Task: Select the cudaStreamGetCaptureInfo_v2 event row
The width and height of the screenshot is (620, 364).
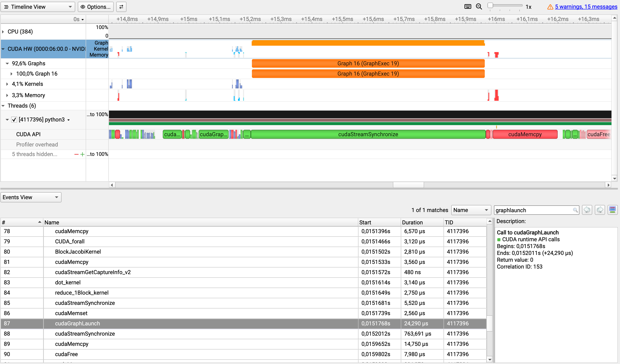Action: (x=243, y=272)
